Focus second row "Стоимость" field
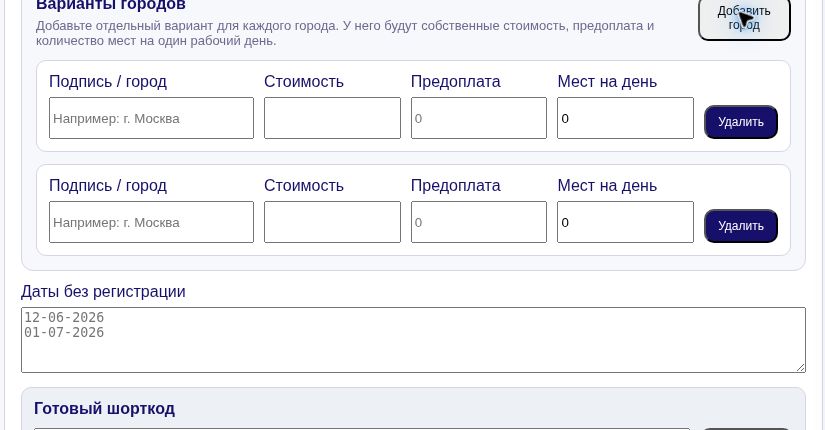 tap(332, 222)
